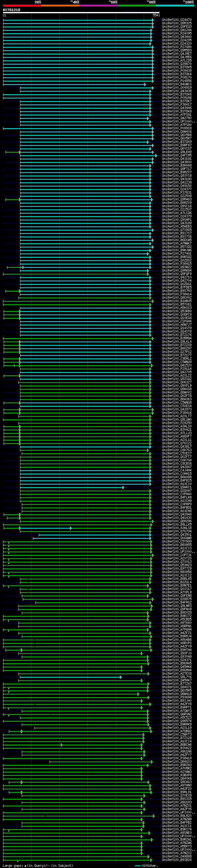Open entry UniRef100_Q8GV02
Screen dimensions: 197x868
tap(177, 297)
